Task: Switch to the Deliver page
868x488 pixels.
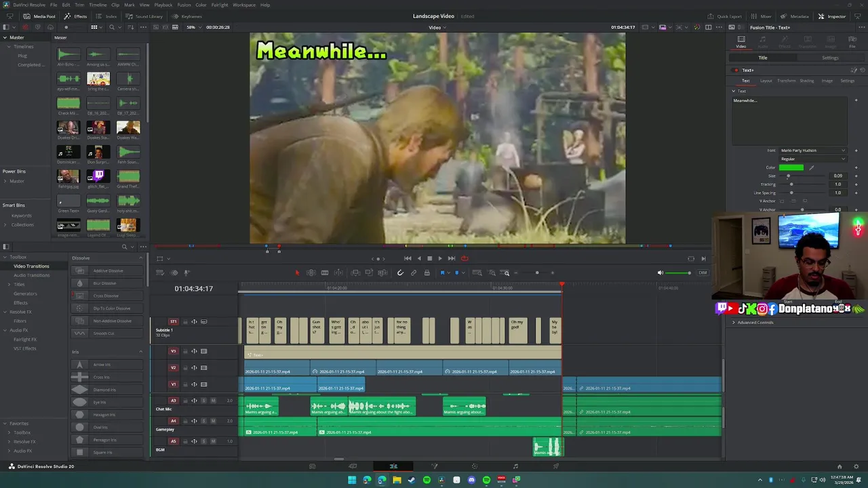Action: click(556, 466)
